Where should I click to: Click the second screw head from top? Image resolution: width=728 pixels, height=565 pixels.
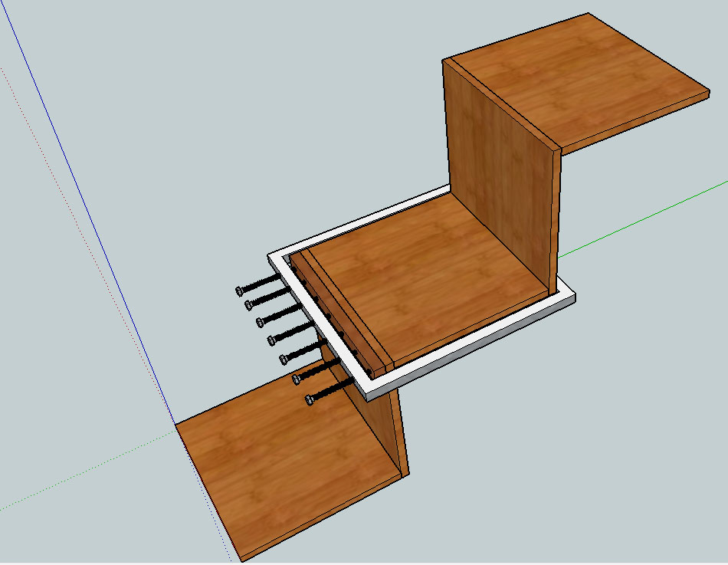pyautogui.click(x=249, y=305)
